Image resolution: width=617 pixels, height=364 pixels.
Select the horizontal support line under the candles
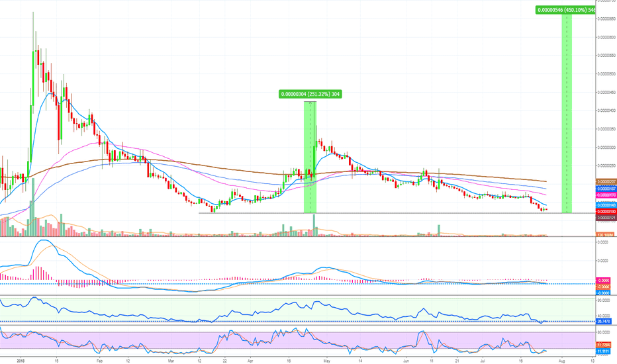click(397, 213)
